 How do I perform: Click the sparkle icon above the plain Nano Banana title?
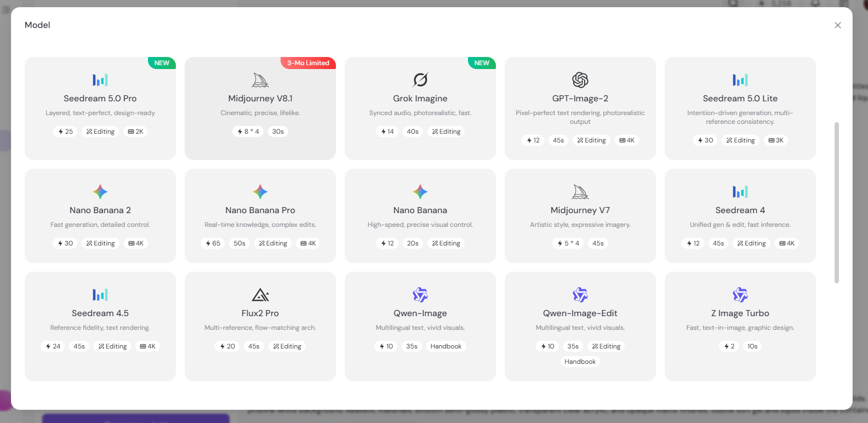[420, 192]
